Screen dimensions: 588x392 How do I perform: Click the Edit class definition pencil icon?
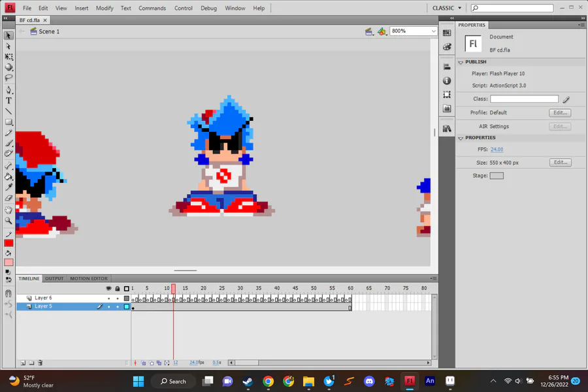click(x=566, y=99)
